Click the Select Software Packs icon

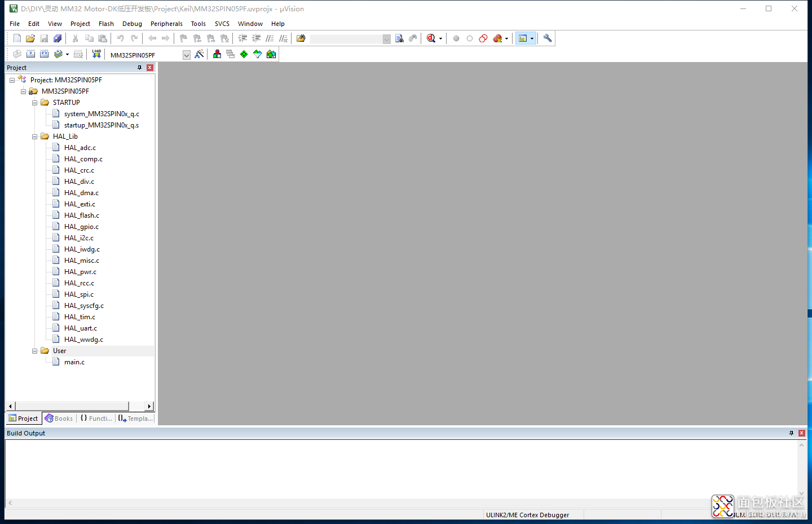point(257,54)
